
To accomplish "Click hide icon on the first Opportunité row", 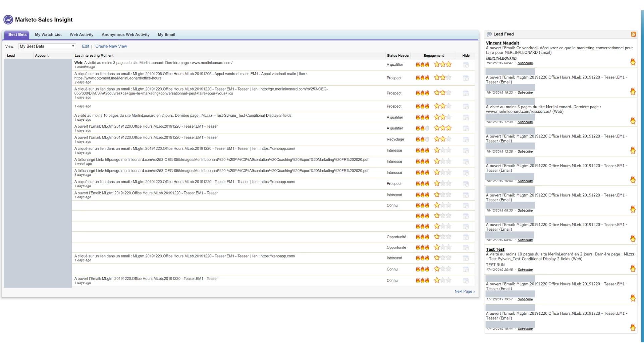I will point(466,237).
